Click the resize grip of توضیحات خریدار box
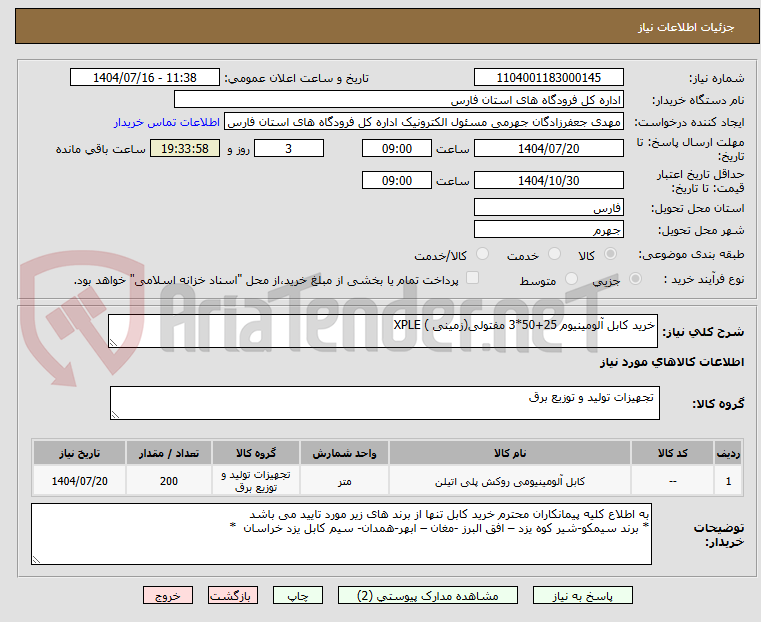The image size is (761, 622). click(36, 559)
